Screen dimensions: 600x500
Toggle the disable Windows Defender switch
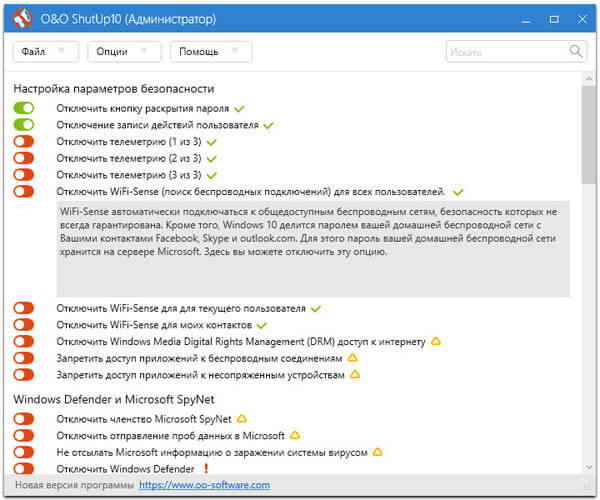pos(24,469)
